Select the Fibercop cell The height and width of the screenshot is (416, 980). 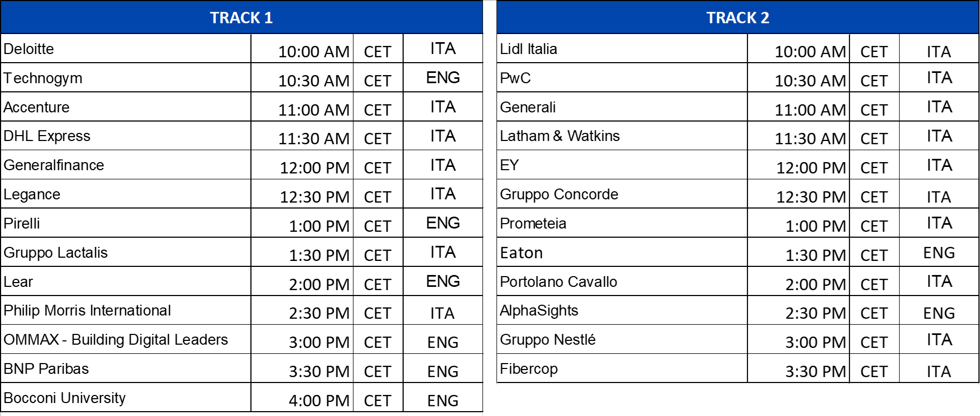[529, 369]
